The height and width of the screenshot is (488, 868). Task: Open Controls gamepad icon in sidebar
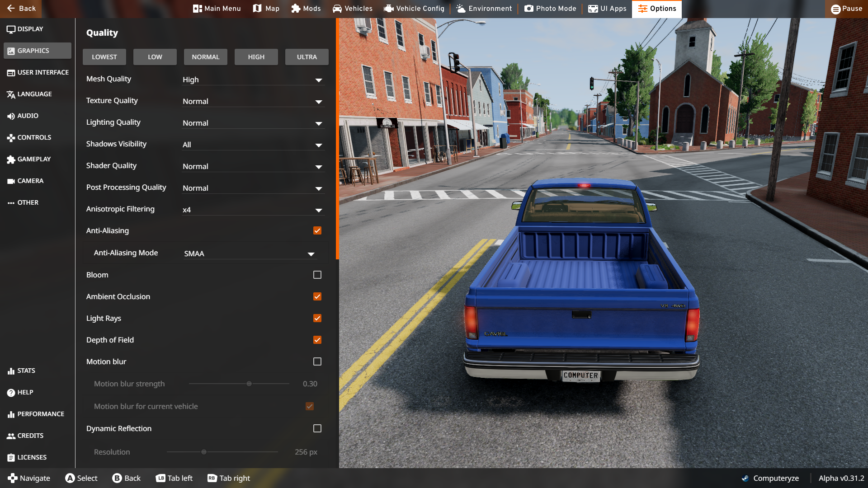(11, 138)
